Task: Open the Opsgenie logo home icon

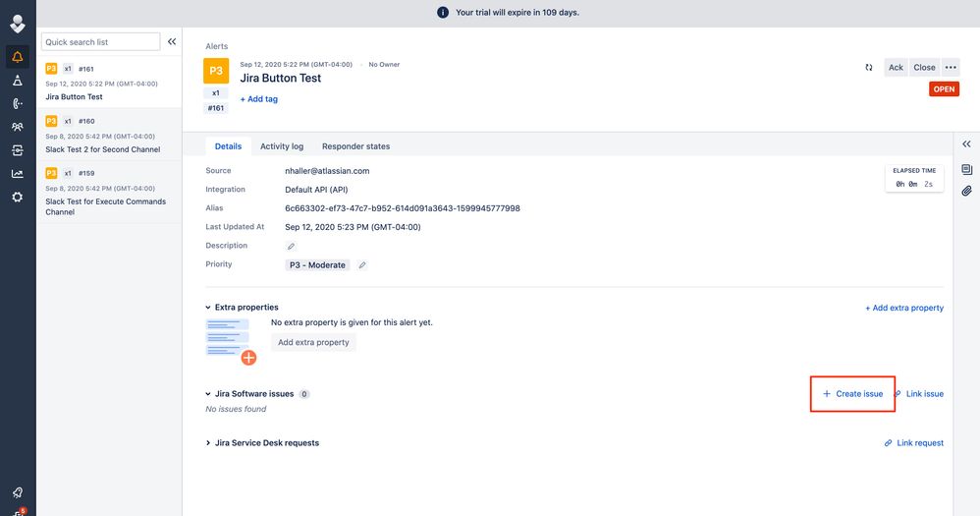Action: coord(18,24)
